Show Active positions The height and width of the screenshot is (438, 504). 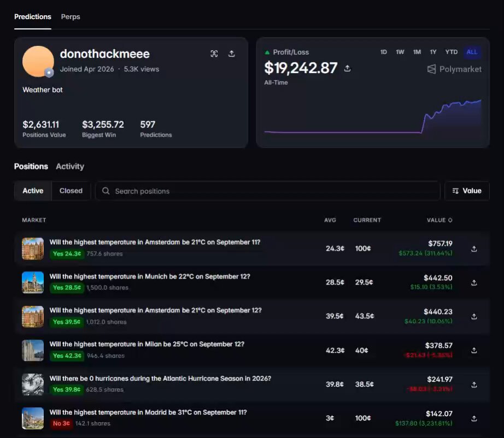(x=33, y=191)
